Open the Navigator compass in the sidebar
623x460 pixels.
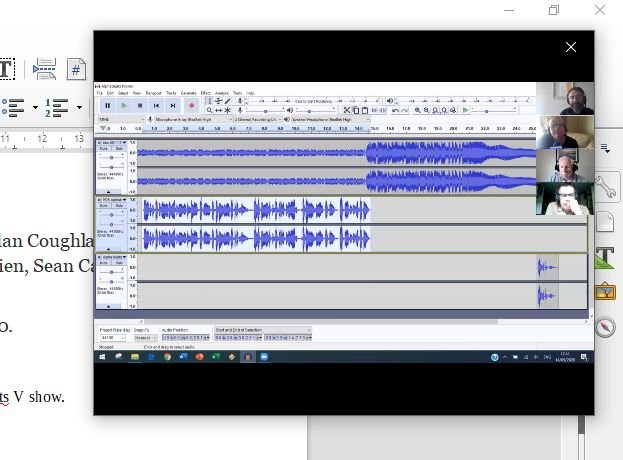click(605, 327)
